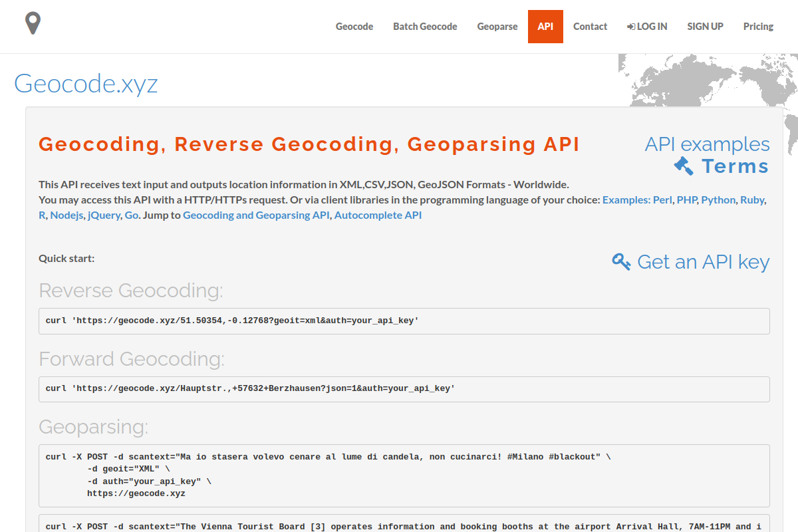The height and width of the screenshot is (532, 798).
Task: Go to Batch Geocode page
Action: 425,27
